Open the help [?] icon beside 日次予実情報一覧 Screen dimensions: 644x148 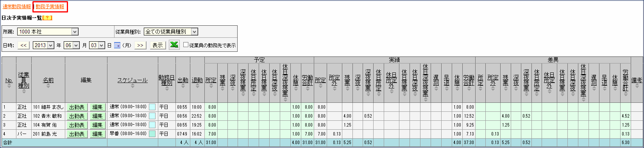(47, 18)
